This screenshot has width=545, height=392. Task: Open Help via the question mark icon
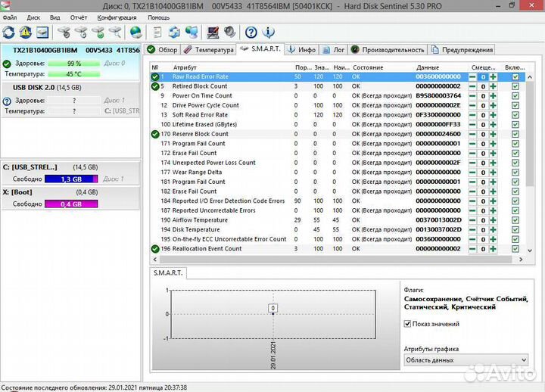(x=251, y=33)
